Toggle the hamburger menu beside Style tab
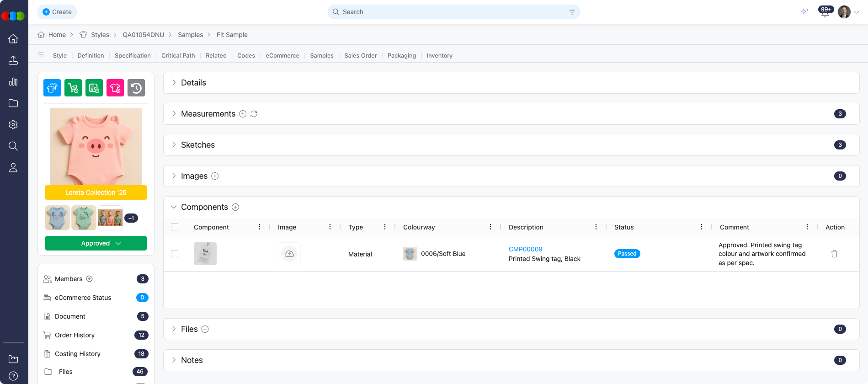 pos(41,55)
